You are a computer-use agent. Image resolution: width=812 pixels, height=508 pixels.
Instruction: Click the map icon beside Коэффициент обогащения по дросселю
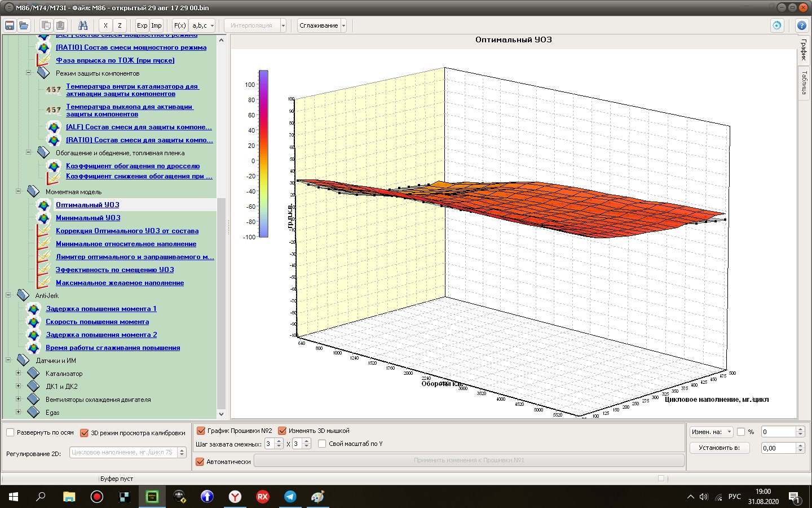tap(54, 166)
